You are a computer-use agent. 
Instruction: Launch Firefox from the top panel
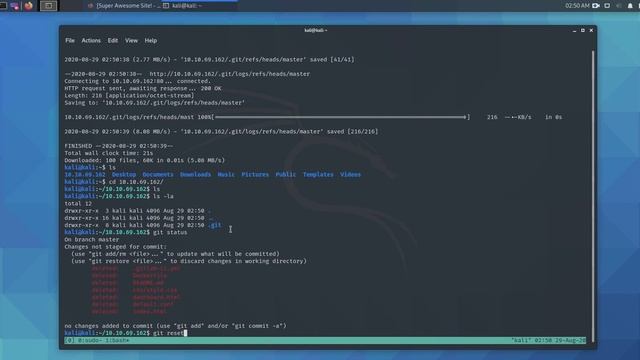(29, 6)
